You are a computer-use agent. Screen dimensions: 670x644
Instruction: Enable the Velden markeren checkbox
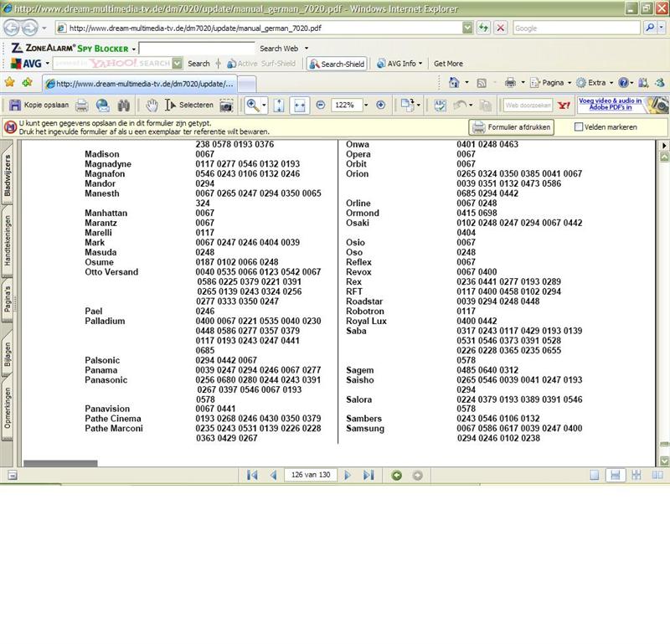click(x=579, y=127)
